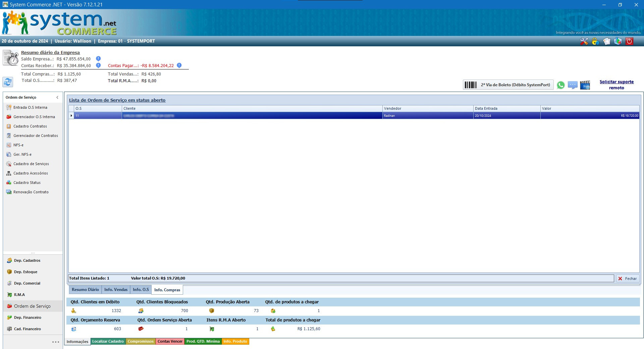Open Entrada O.S Interna
This screenshot has height=349, width=644.
click(x=30, y=107)
